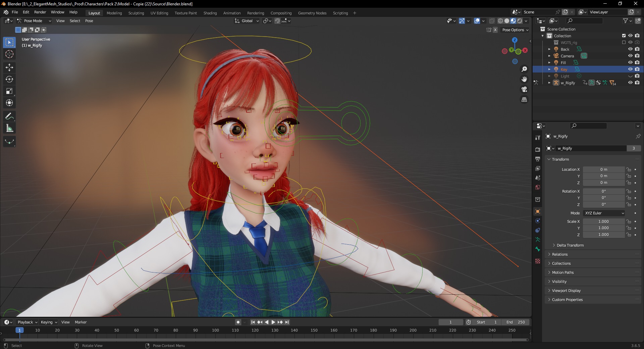644x349 pixels.
Task: Open the Render properties tab icon
Action: click(538, 150)
